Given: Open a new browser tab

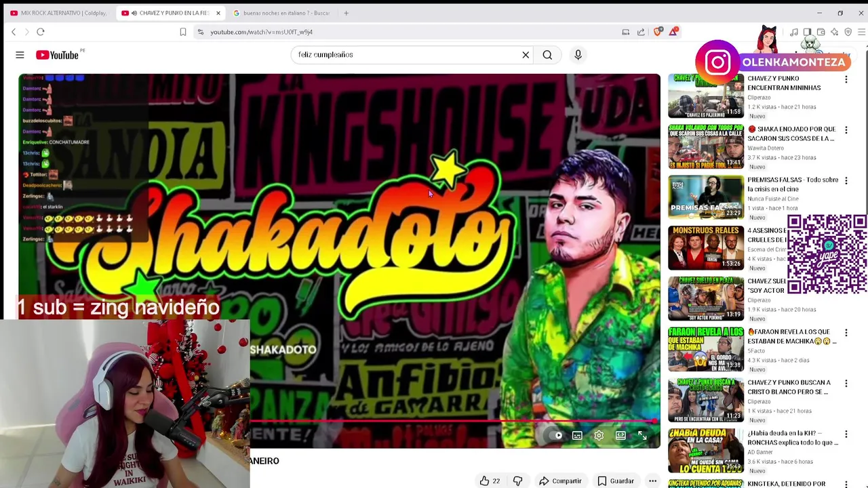Looking at the screenshot, I should [346, 13].
